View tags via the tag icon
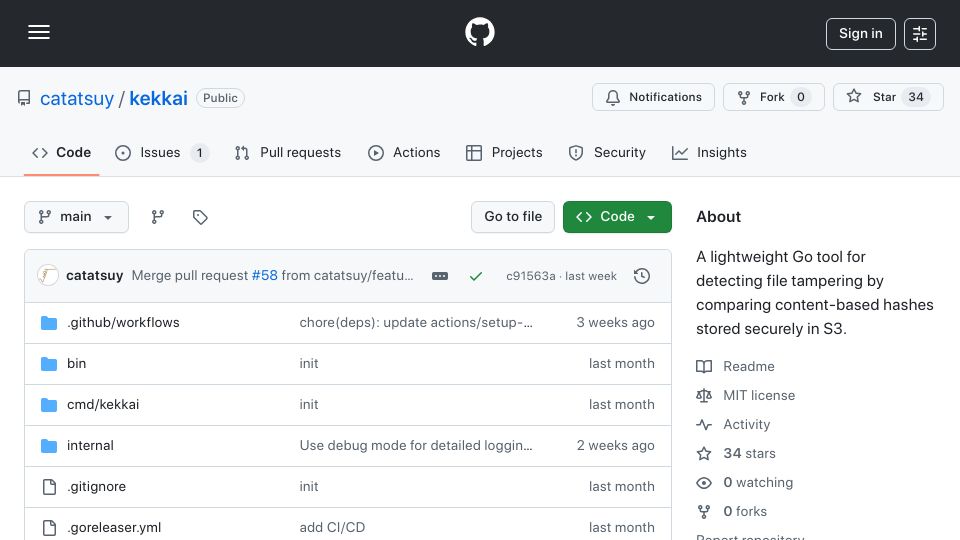The width and height of the screenshot is (960, 540). coord(200,217)
